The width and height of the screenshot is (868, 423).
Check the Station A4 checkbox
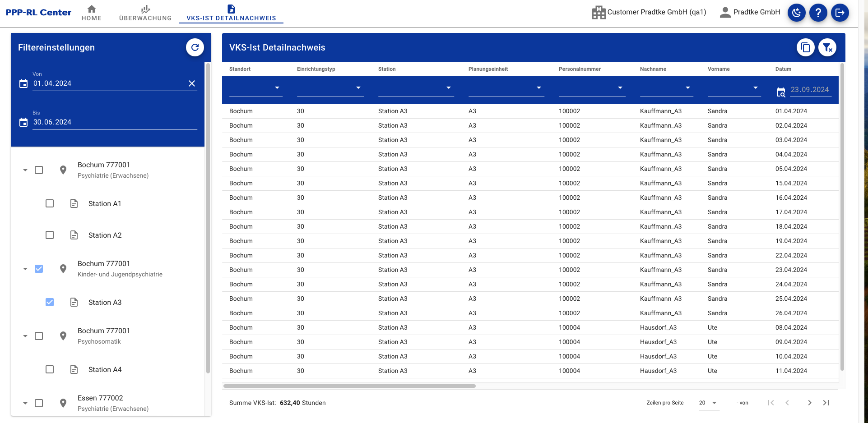tap(50, 369)
